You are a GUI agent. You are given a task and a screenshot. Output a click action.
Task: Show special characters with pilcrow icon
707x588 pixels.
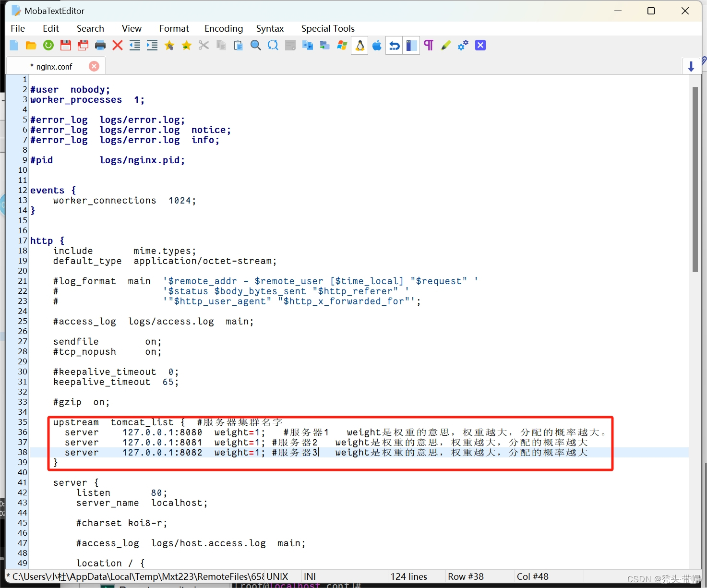click(429, 46)
